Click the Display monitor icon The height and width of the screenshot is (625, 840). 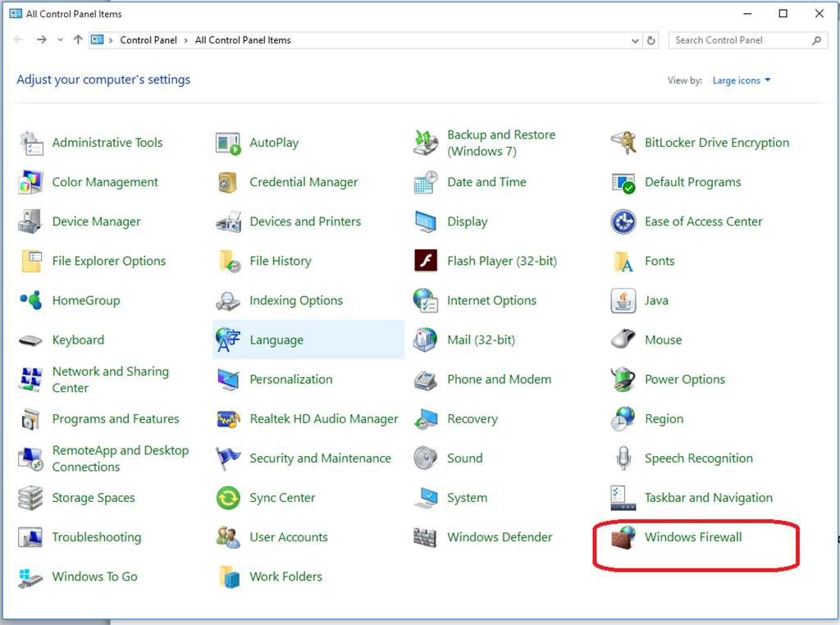tap(426, 221)
